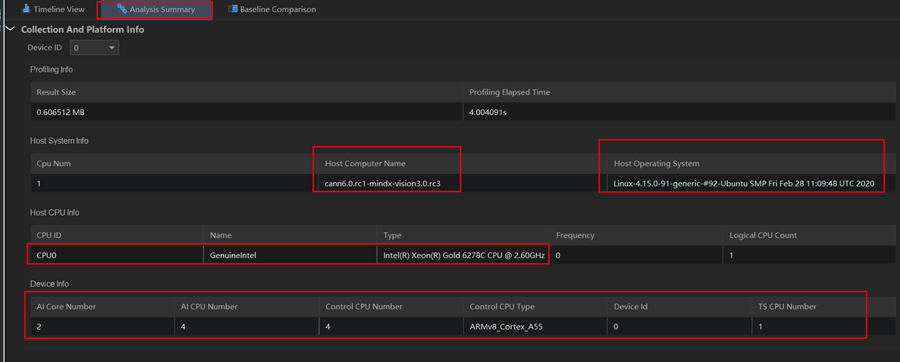900x362 pixels.
Task: Click the GenuineIntel cell
Action: pos(290,255)
